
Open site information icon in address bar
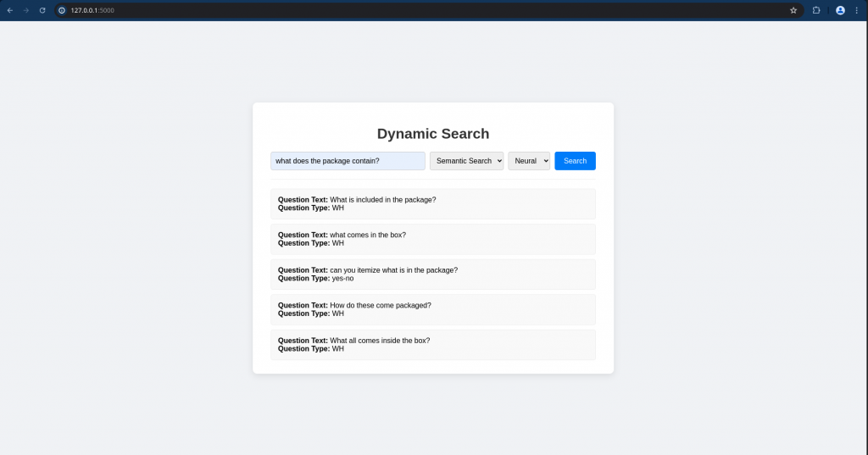pyautogui.click(x=62, y=10)
